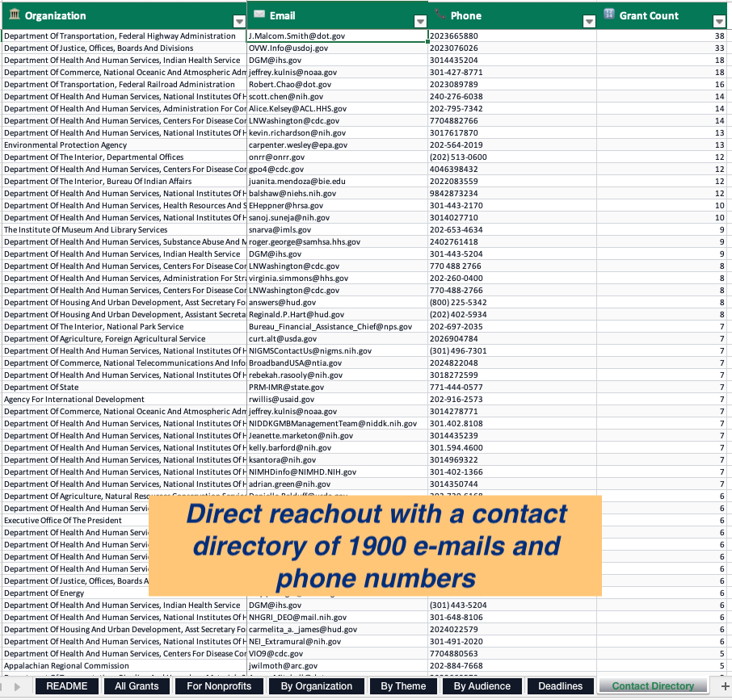
Task: Click the building icon in Organization header
Action: pos(15,15)
